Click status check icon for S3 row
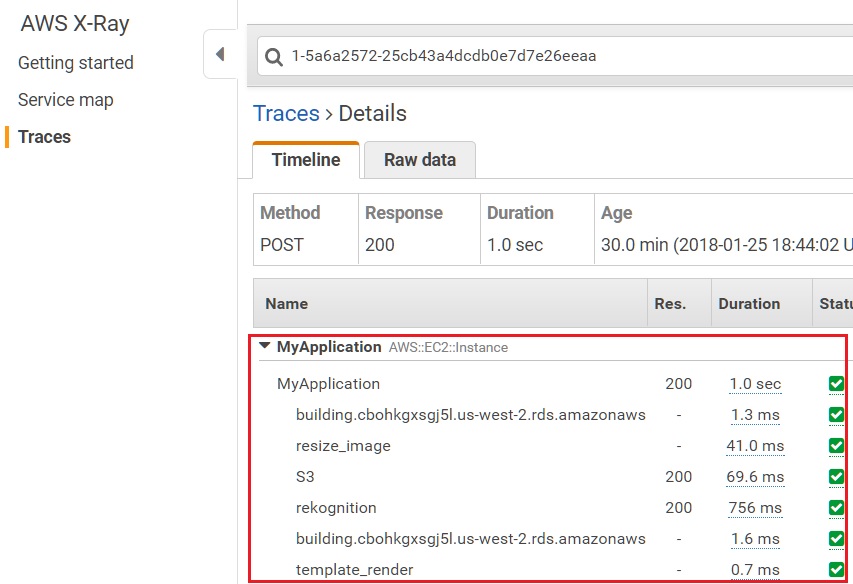853x584 pixels. coord(836,477)
